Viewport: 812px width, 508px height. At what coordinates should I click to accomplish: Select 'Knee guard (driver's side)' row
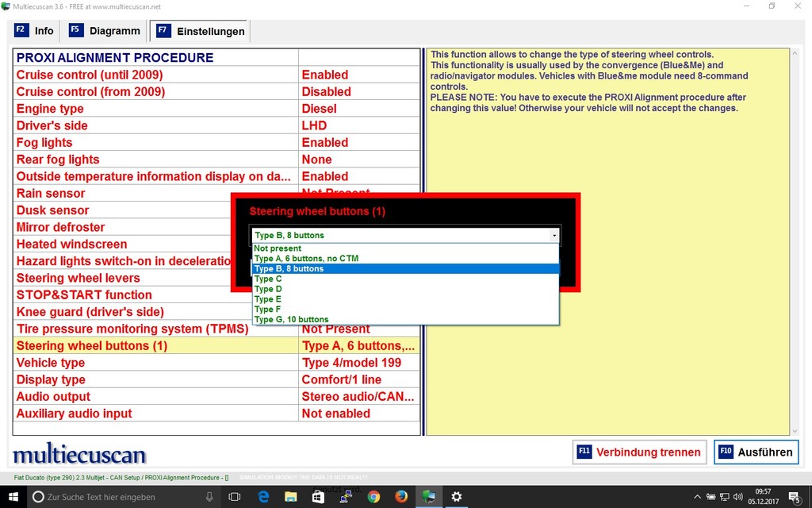[132, 311]
